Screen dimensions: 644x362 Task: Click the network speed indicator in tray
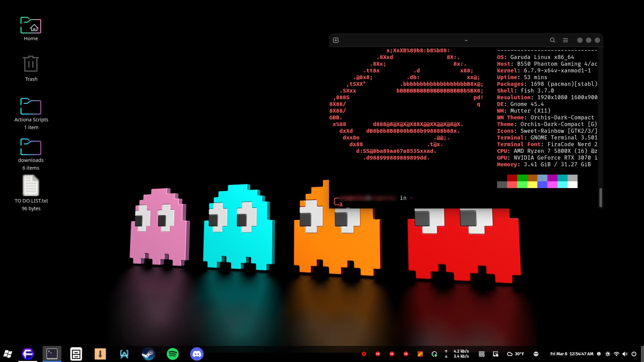(457, 354)
